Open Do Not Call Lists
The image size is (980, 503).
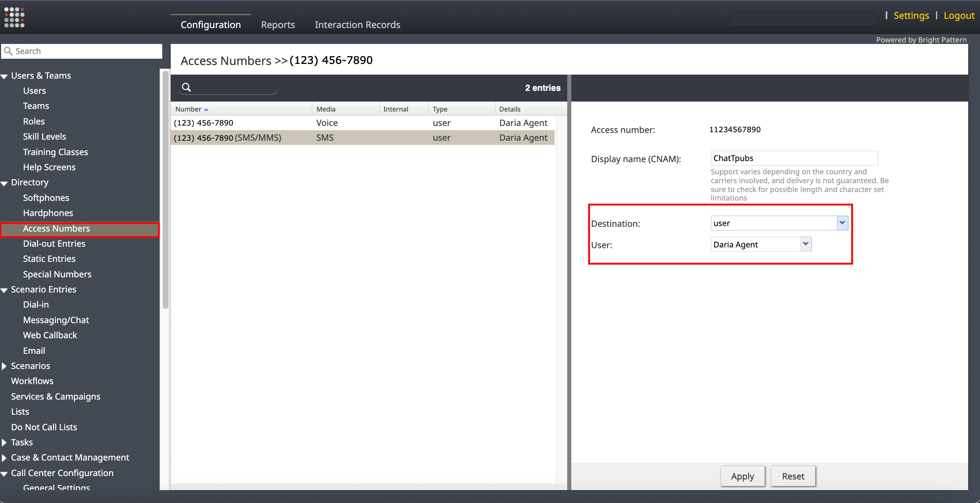[44, 427]
